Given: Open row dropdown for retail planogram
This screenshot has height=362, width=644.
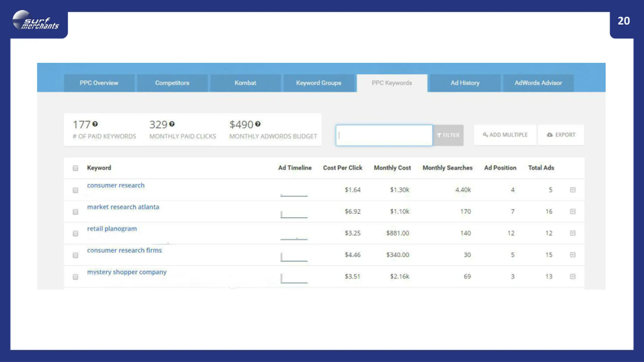Looking at the screenshot, I should (x=573, y=233).
